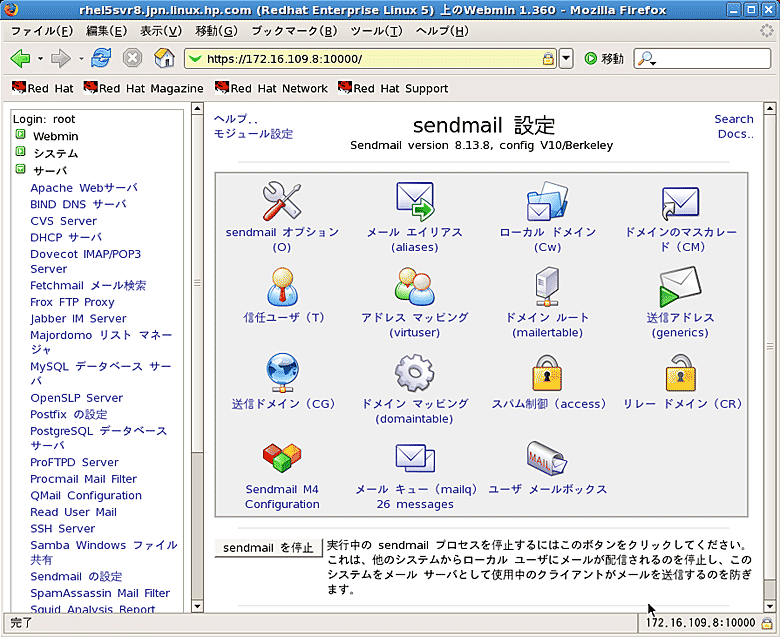Viewport: 780px width, 637px height.
Task: Open the ツール(T) menu
Action: pyautogui.click(x=376, y=31)
